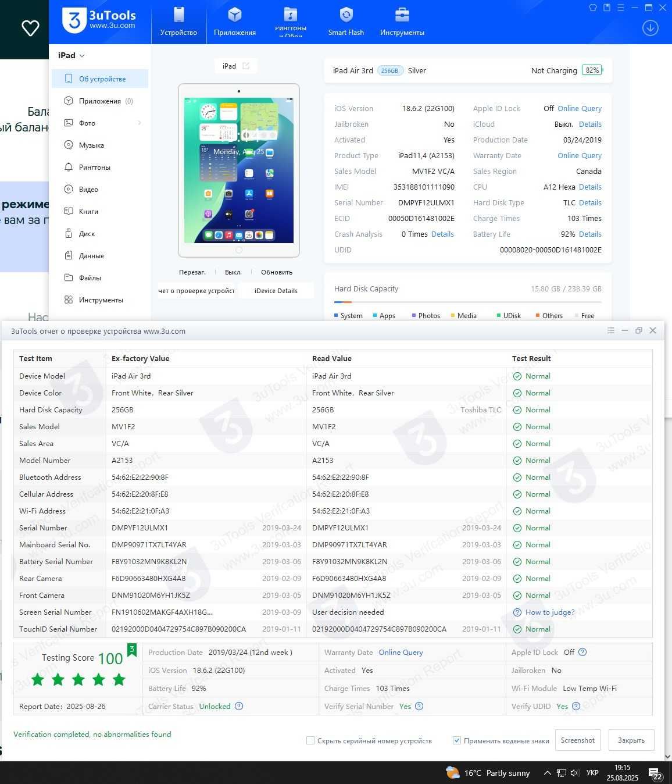Click the System legend color swatch
Viewport: 672px width, 784px height.
336,315
